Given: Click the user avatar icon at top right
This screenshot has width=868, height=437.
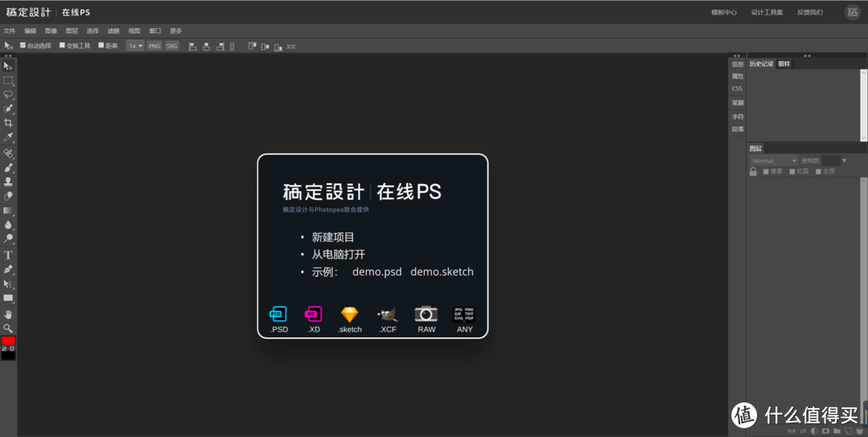Looking at the screenshot, I should point(853,12).
